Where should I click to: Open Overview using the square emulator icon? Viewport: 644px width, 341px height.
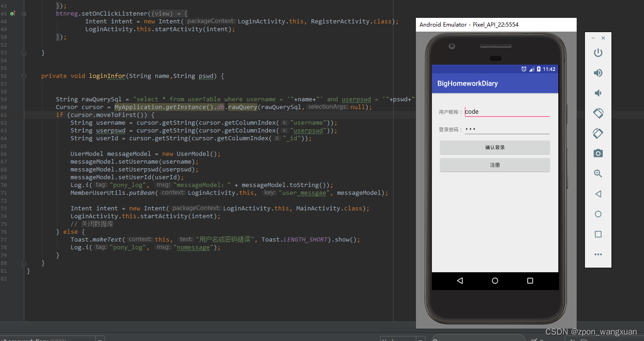coord(598,234)
